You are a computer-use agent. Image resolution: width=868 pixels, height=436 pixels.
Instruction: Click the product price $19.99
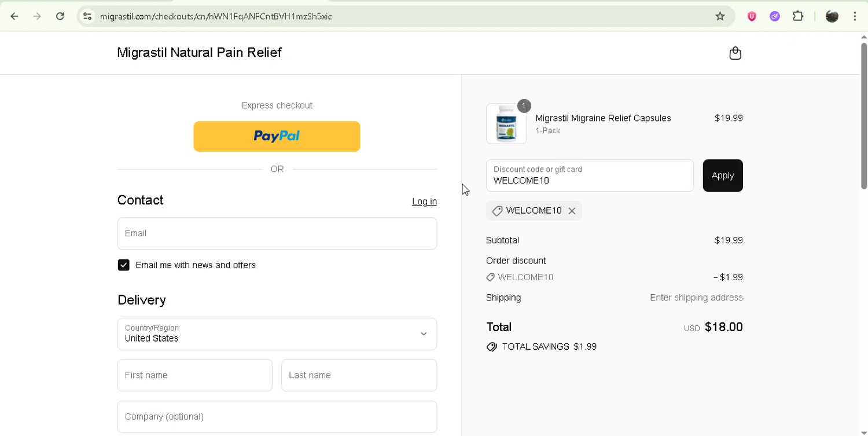pyautogui.click(x=729, y=118)
